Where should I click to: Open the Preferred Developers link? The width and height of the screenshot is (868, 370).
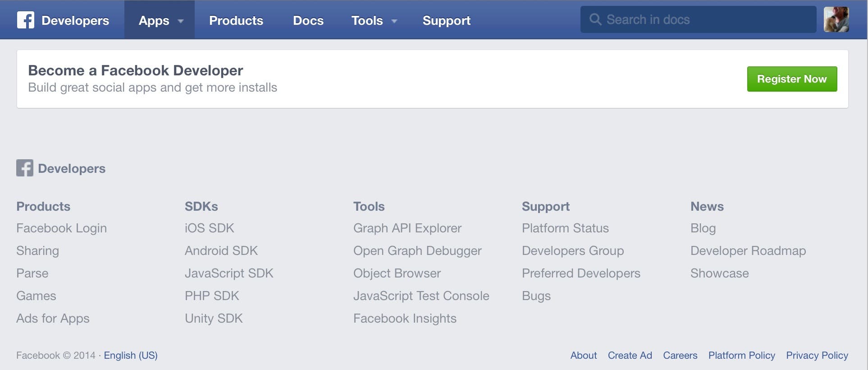coord(581,273)
